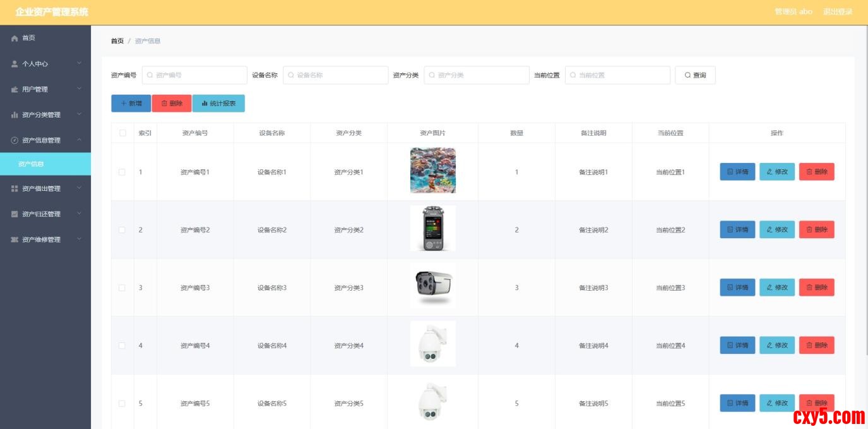The width and height of the screenshot is (868, 429).
Task: Click the 查询 search button
Action: 695,75
